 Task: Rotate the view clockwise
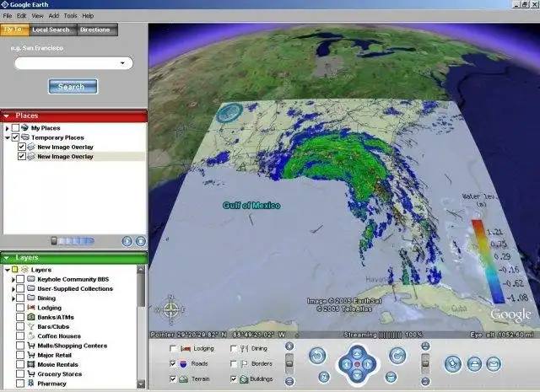(x=397, y=356)
